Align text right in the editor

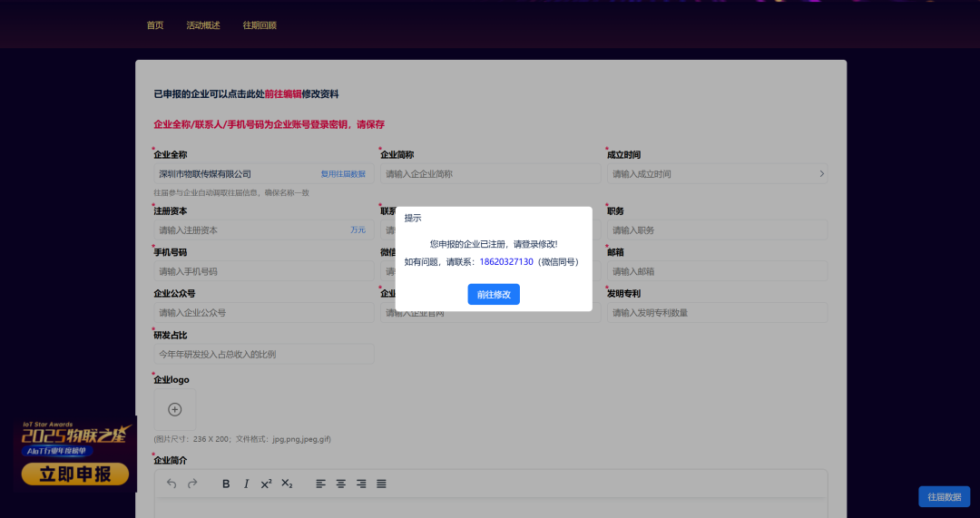point(361,484)
